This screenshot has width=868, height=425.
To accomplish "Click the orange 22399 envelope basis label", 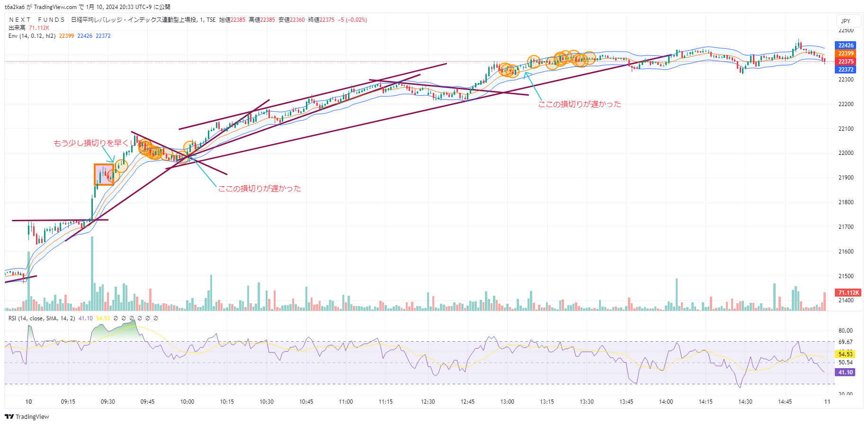I will click(x=846, y=54).
